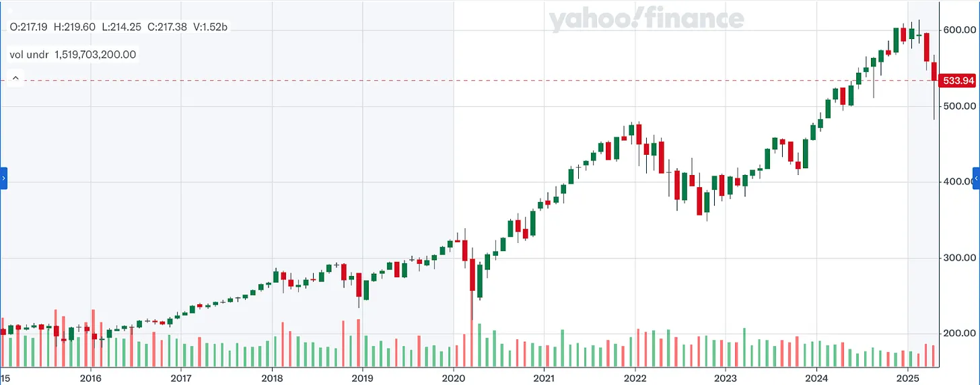Click the 600.00 price axis label
Screen dimensions: 980x385
pos(960,30)
